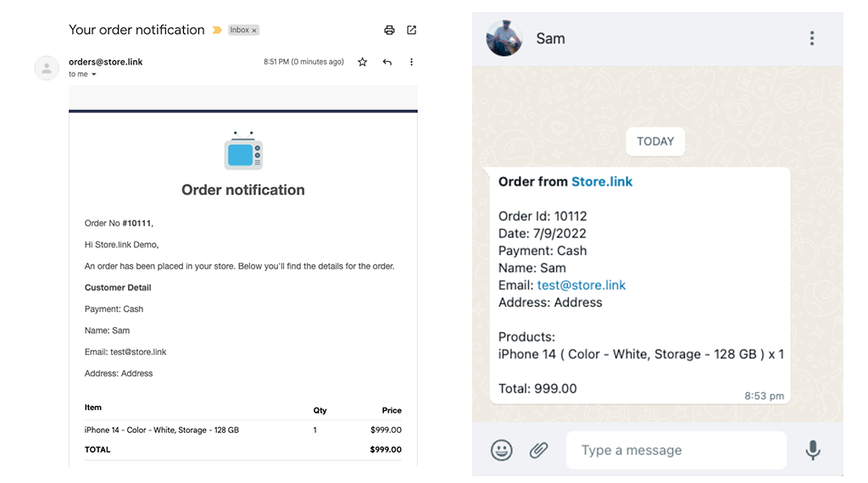Image resolution: width=868 pixels, height=483 pixels.
Task: Print the order notification email
Action: coord(389,30)
